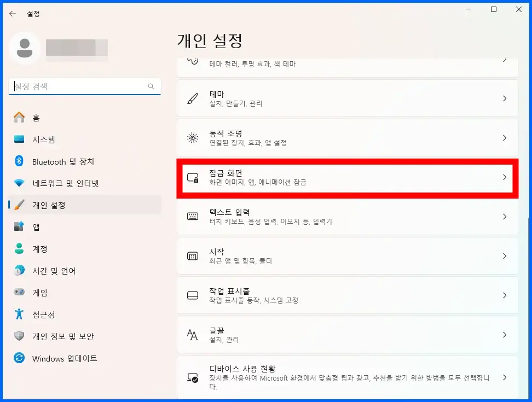The width and height of the screenshot is (532, 402).
Task: Select the paintbrush icon next to 테마
Action: point(193,98)
